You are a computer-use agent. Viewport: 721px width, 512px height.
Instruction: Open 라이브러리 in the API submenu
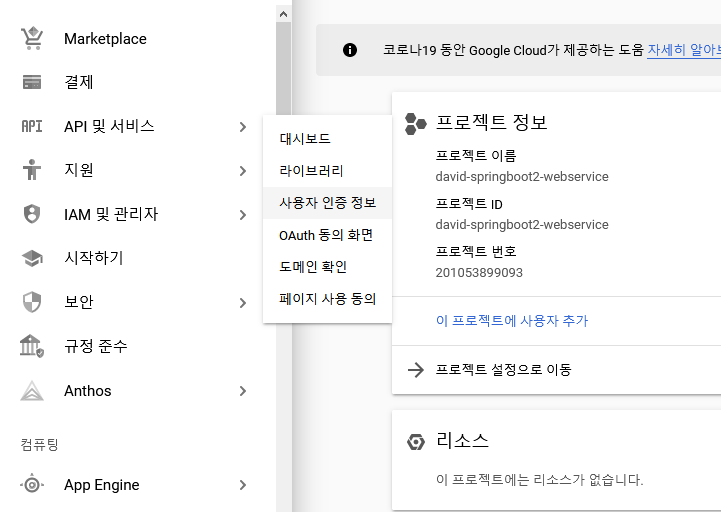(x=327, y=171)
